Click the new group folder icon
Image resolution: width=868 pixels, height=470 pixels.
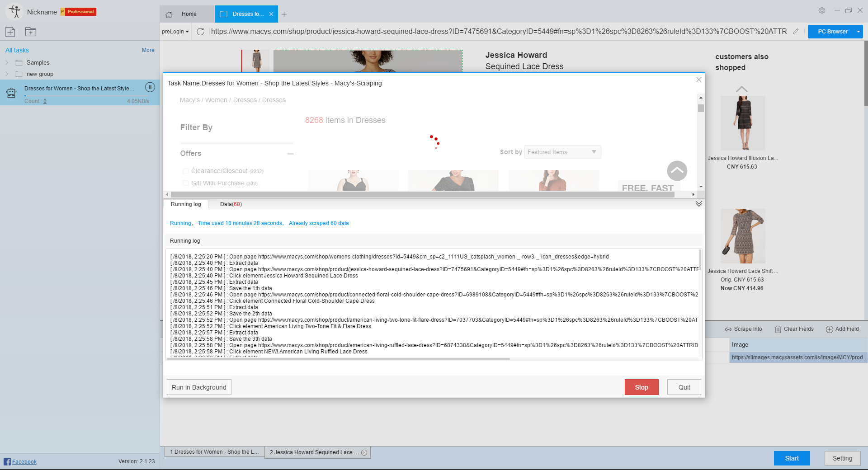click(x=30, y=32)
